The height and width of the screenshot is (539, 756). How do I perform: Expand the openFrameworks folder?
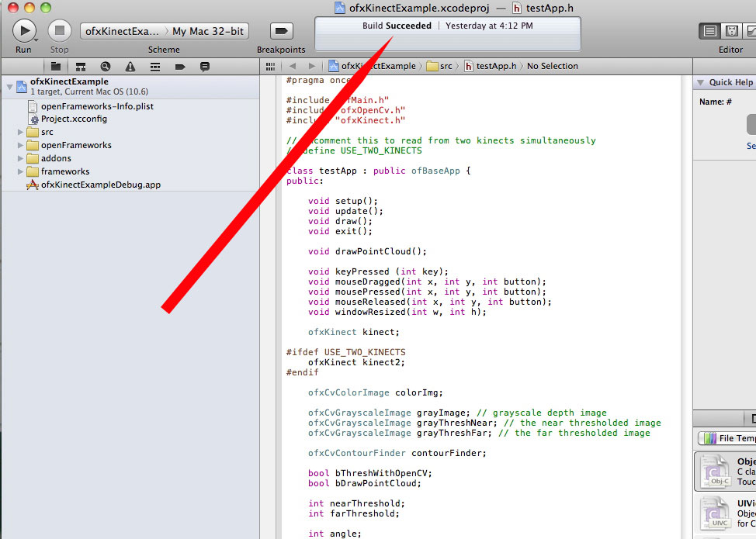[x=20, y=145]
